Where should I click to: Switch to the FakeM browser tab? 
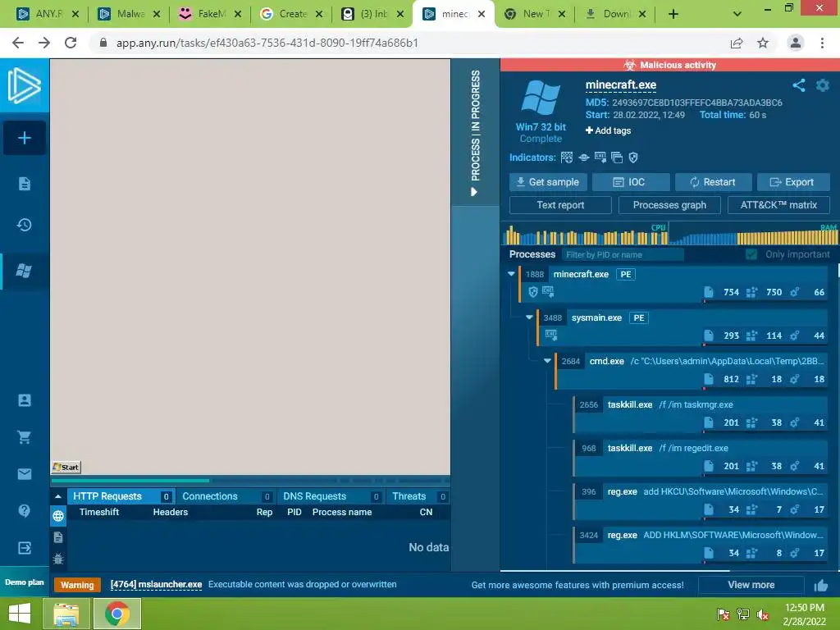[x=210, y=14]
